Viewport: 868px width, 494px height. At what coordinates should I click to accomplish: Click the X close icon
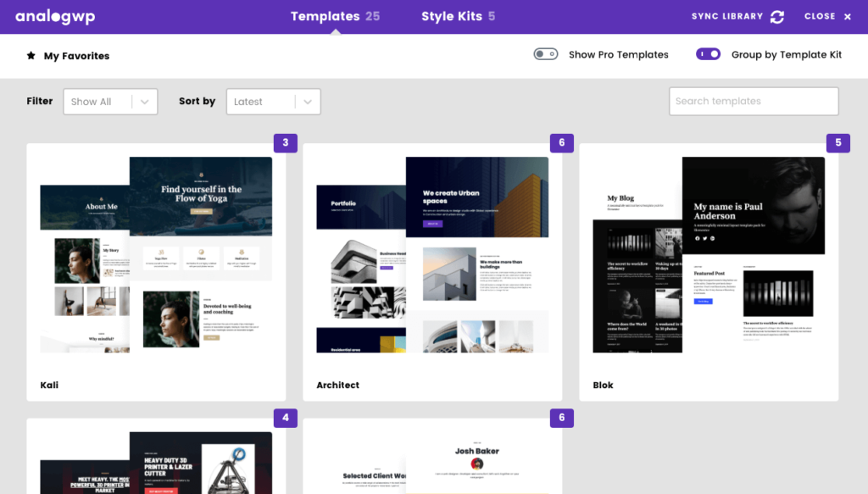[847, 17]
